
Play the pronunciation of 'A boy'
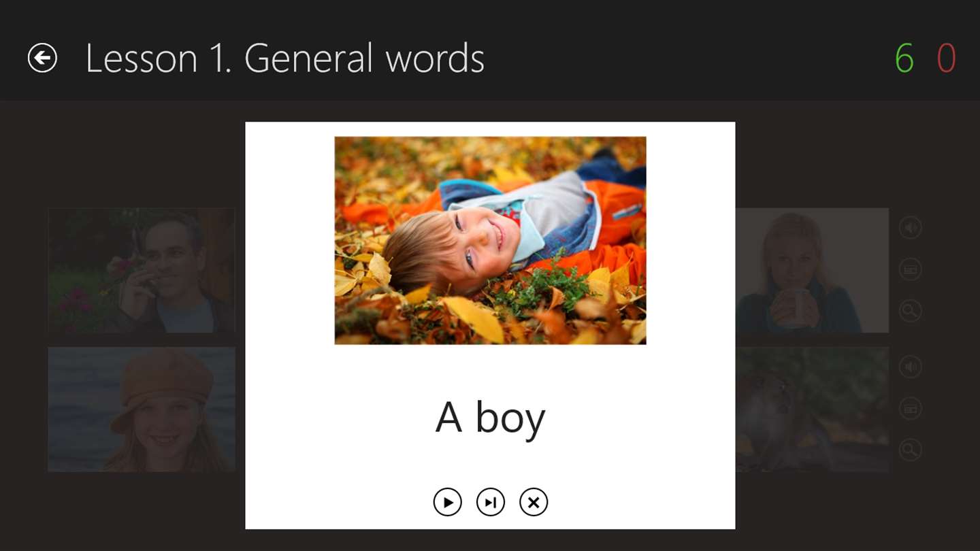coord(447,503)
